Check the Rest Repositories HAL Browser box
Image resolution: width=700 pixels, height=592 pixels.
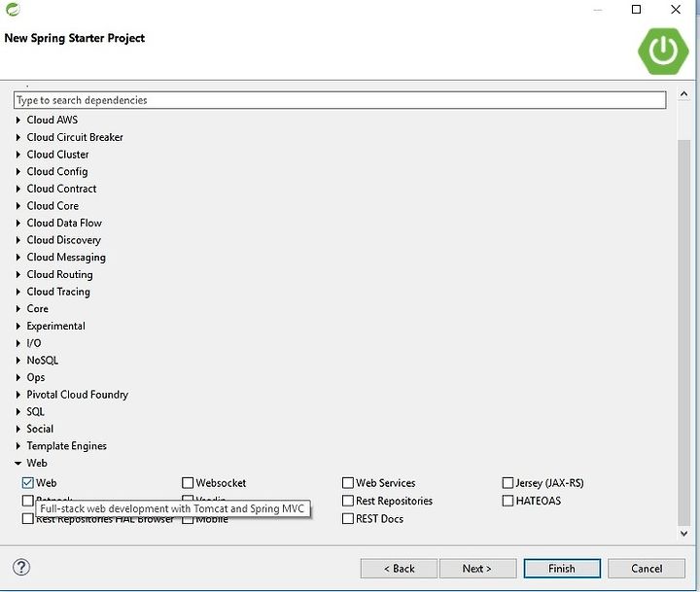coord(27,518)
